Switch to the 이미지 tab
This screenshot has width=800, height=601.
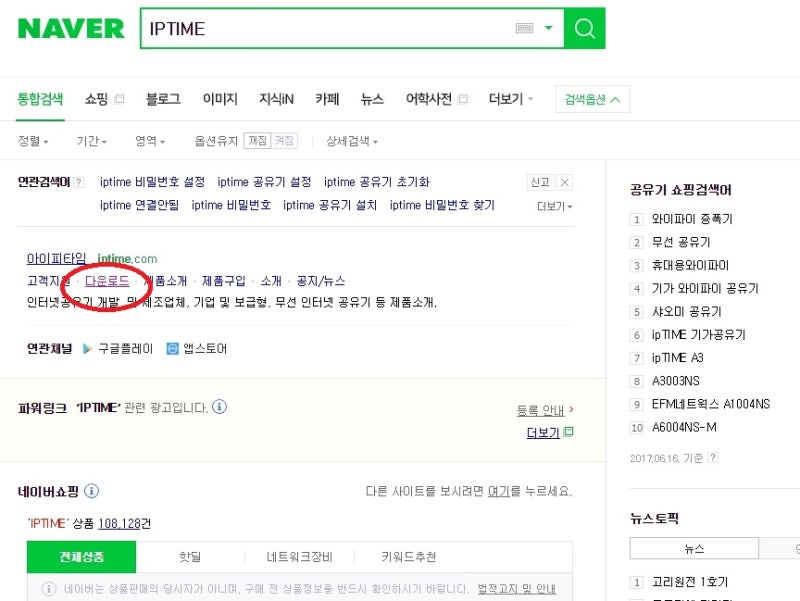[220, 99]
